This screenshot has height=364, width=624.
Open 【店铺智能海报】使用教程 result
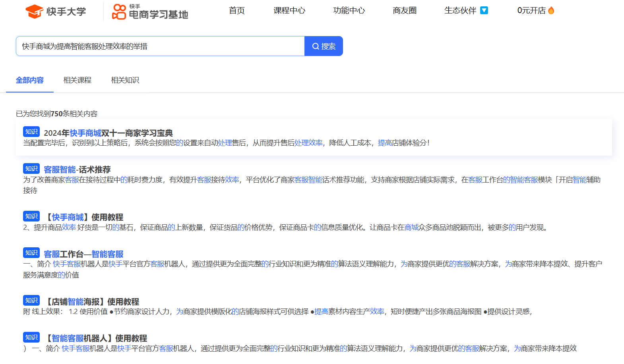click(91, 302)
